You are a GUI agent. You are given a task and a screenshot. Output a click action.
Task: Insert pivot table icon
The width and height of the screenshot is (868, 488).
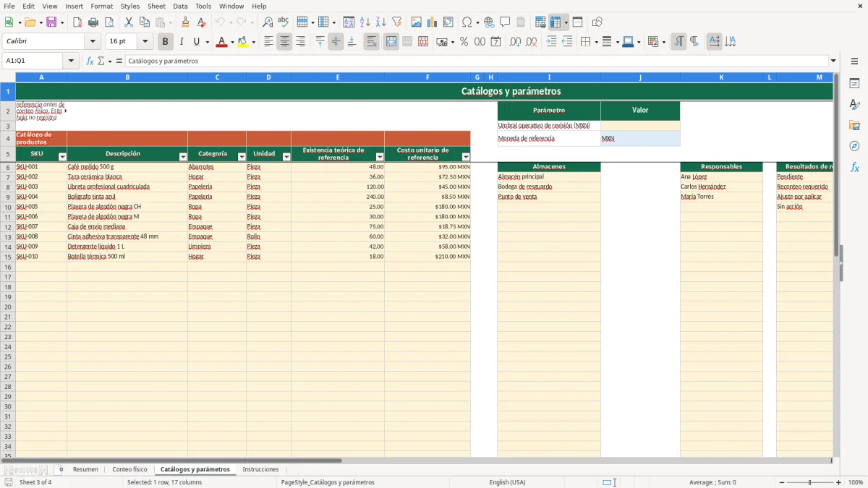coord(448,22)
